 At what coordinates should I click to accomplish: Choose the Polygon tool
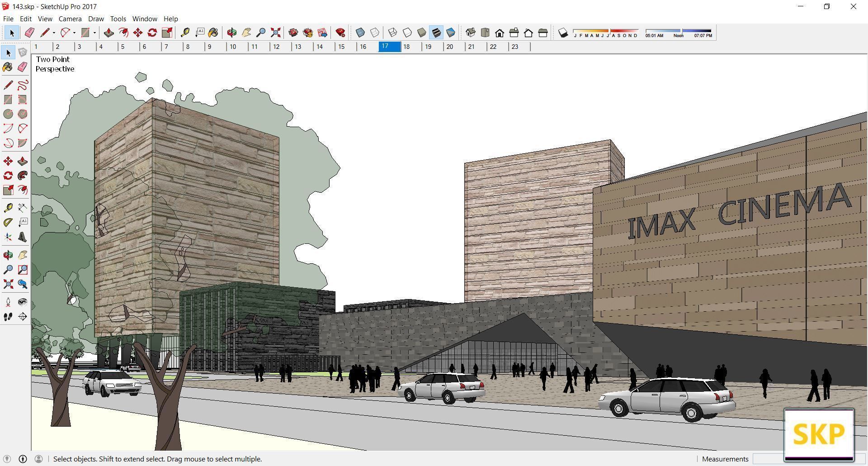[22, 114]
